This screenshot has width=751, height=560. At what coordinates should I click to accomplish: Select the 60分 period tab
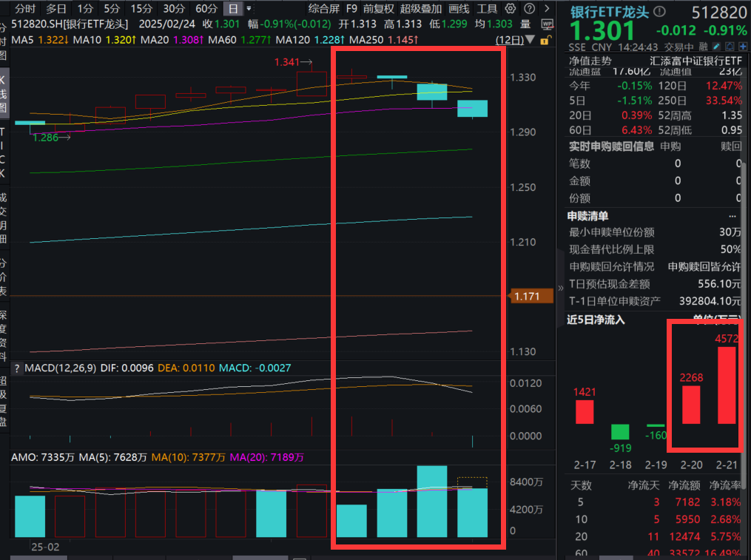click(x=206, y=9)
